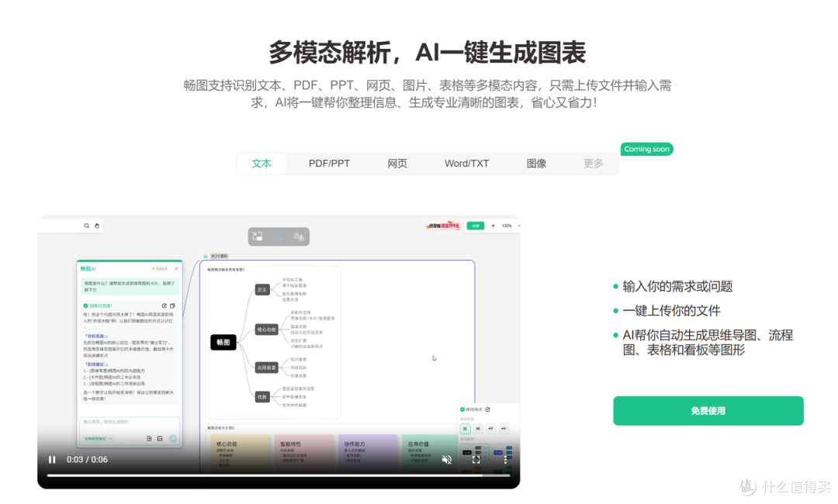Regenerate the AI answer
This screenshot has height=504, width=838.
(164, 306)
